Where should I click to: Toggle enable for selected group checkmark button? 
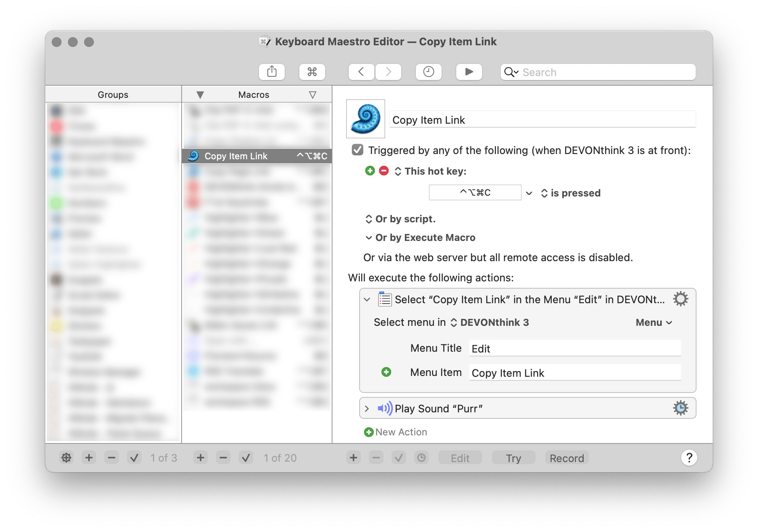tap(134, 458)
